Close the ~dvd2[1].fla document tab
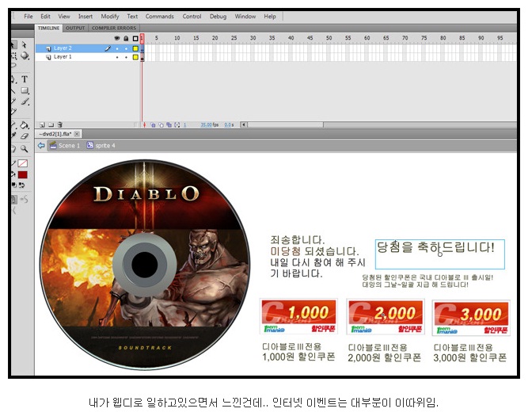The height and width of the screenshot is (420, 532). [x=77, y=134]
